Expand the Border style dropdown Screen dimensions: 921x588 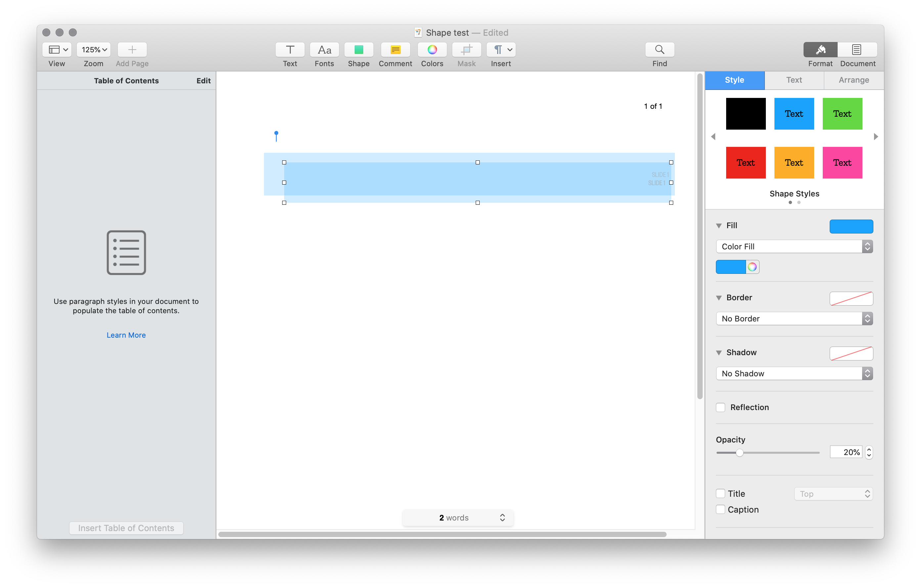[794, 318]
